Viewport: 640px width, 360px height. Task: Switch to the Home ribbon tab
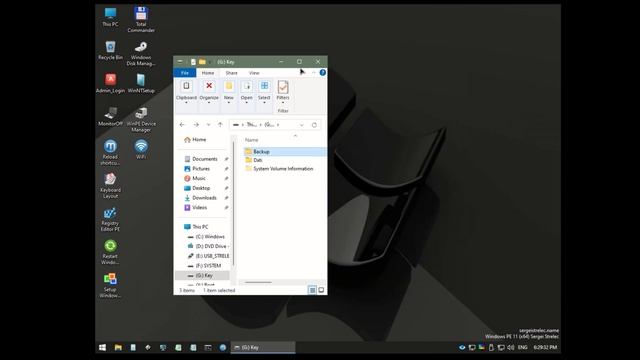tap(208, 73)
